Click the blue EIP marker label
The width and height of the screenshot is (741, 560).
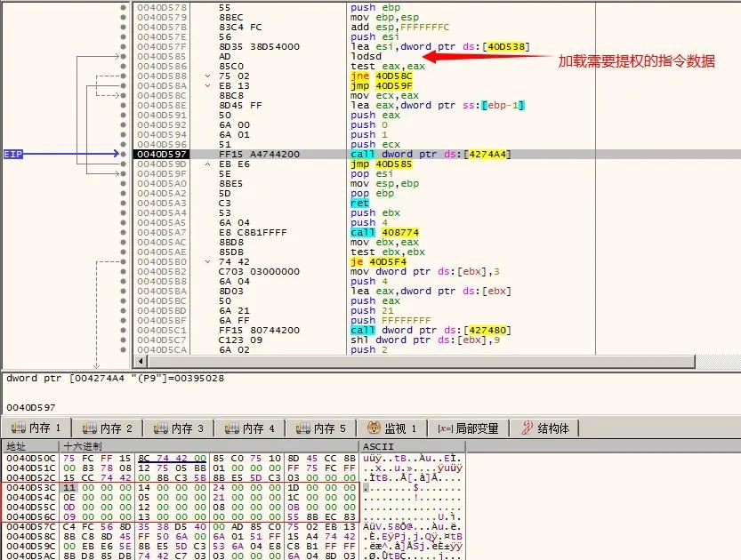click(13, 155)
